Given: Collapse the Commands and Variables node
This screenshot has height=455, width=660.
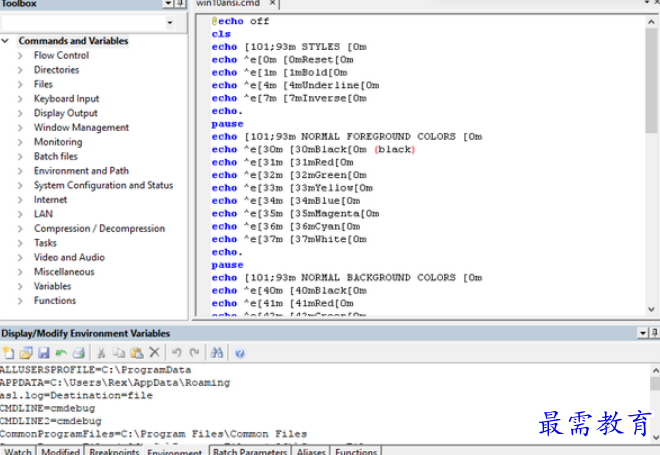Looking at the screenshot, I should (x=5, y=41).
